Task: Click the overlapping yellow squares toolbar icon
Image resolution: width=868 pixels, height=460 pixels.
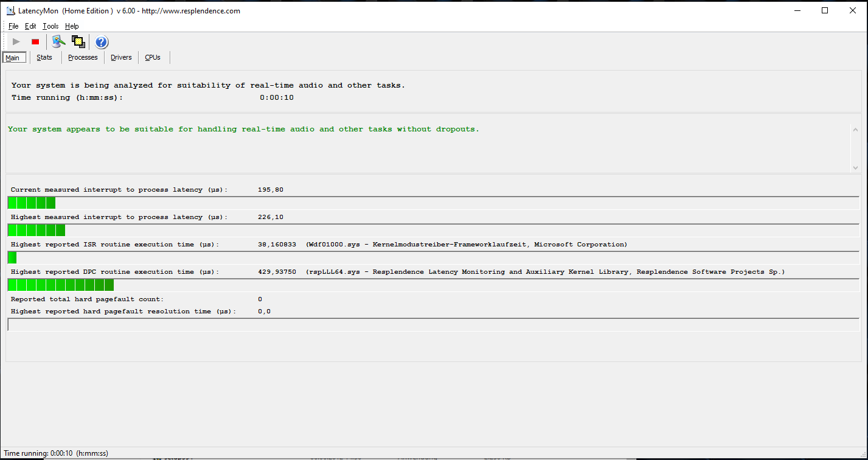Action: click(78, 42)
